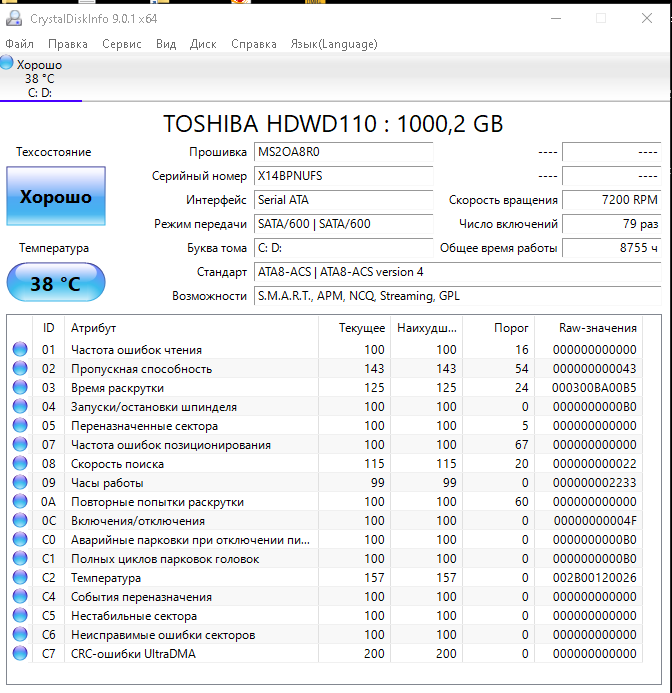This screenshot has width=672, height=693.
Task: Click the Интерфейс field Serial ATA
Action: [x=344, y=200]
